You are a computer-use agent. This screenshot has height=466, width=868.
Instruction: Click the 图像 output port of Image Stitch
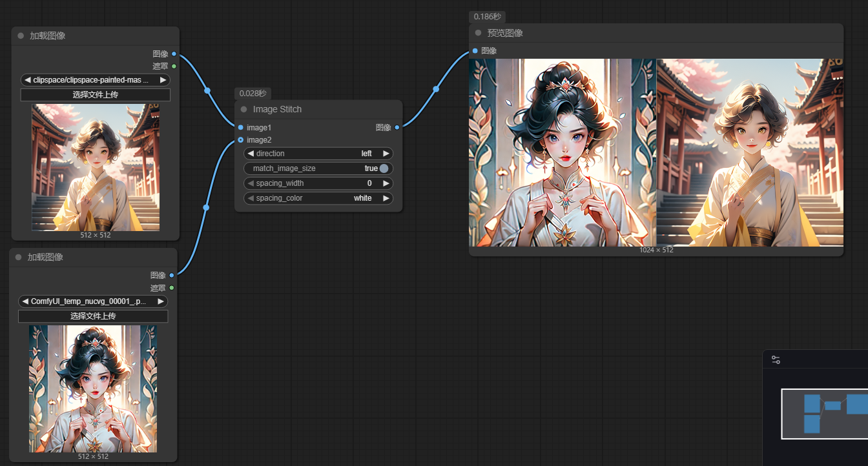coord(397,128)
